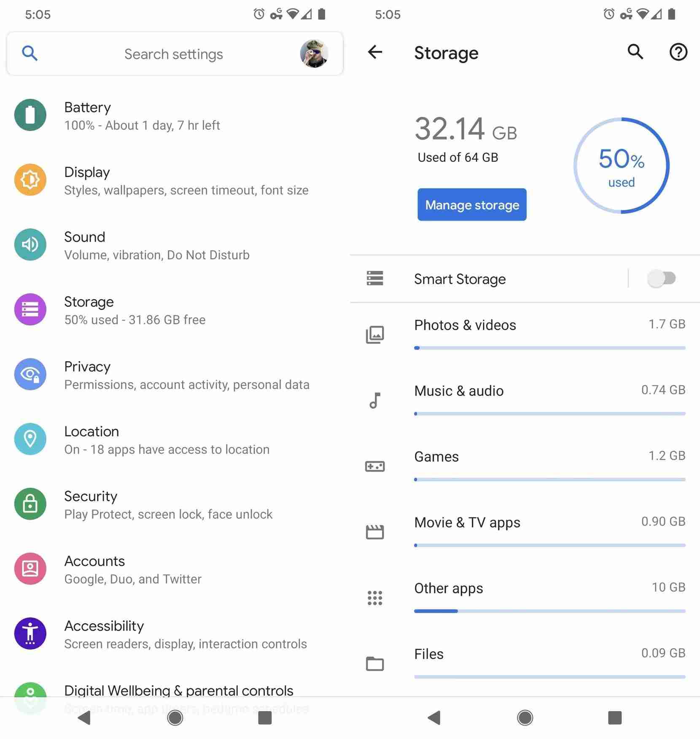The height and width of the screenshot is (739, 700).
Task: Open the profile avatar picture
Action: [x=314, y=54]
